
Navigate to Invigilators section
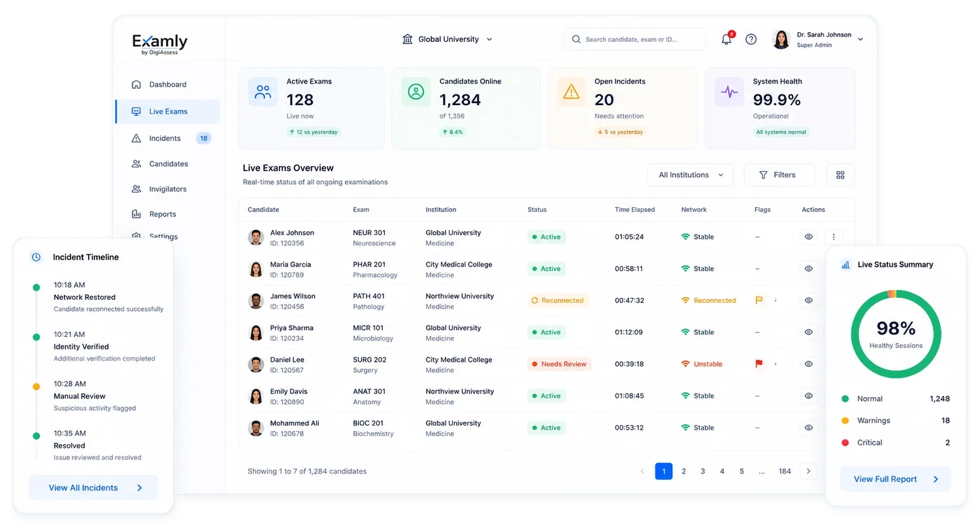coord(167,189)
